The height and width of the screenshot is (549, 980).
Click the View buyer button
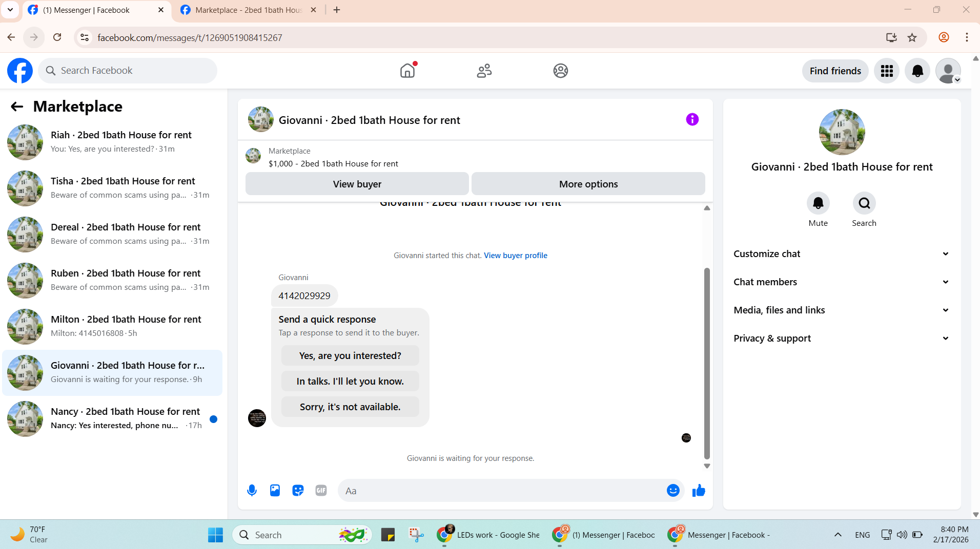tap(357, 184)
